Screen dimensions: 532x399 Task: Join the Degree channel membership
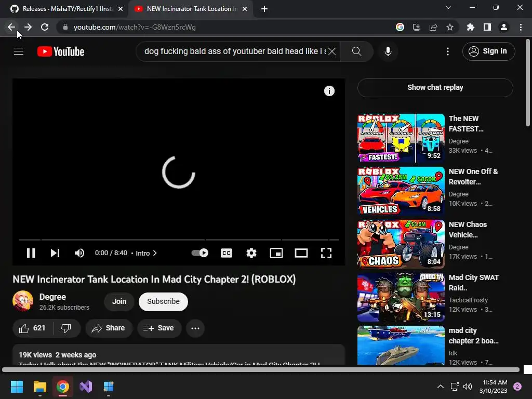[119, 302]
